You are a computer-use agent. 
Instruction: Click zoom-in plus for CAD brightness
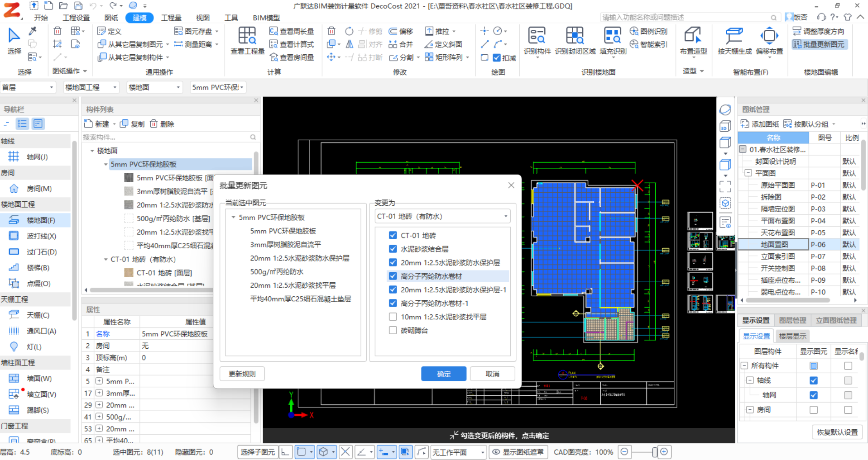coord(664,452)
